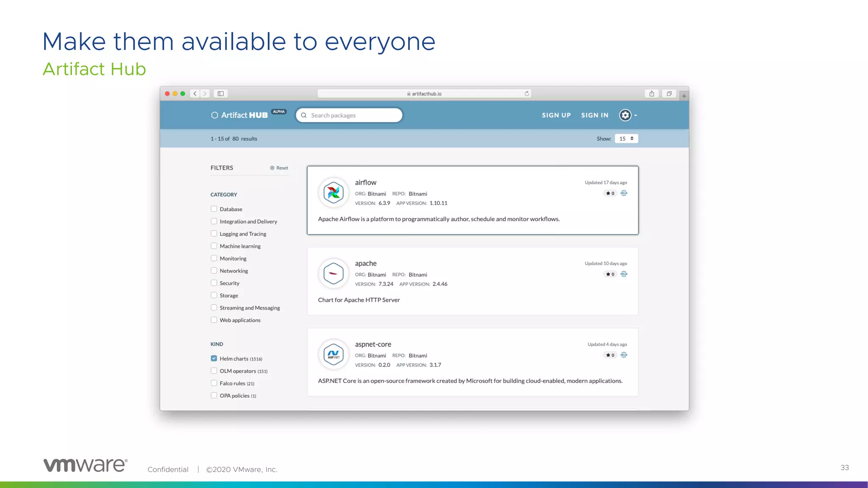Check OPA policies kind filter
Image resolution: width=868 pixels, height=488 pixels.
coord(214,395)
